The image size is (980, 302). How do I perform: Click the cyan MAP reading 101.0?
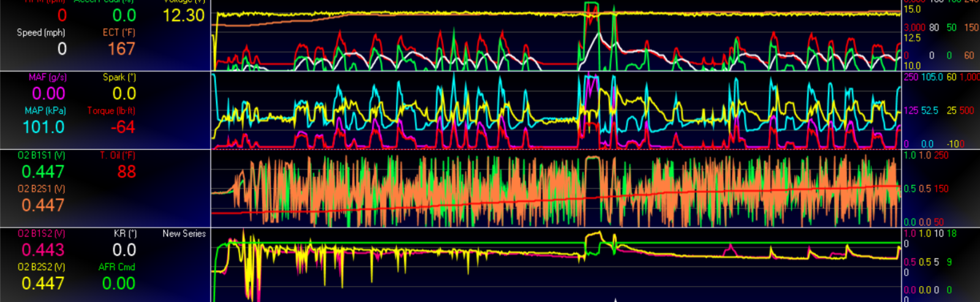click(x=43, y=127)
